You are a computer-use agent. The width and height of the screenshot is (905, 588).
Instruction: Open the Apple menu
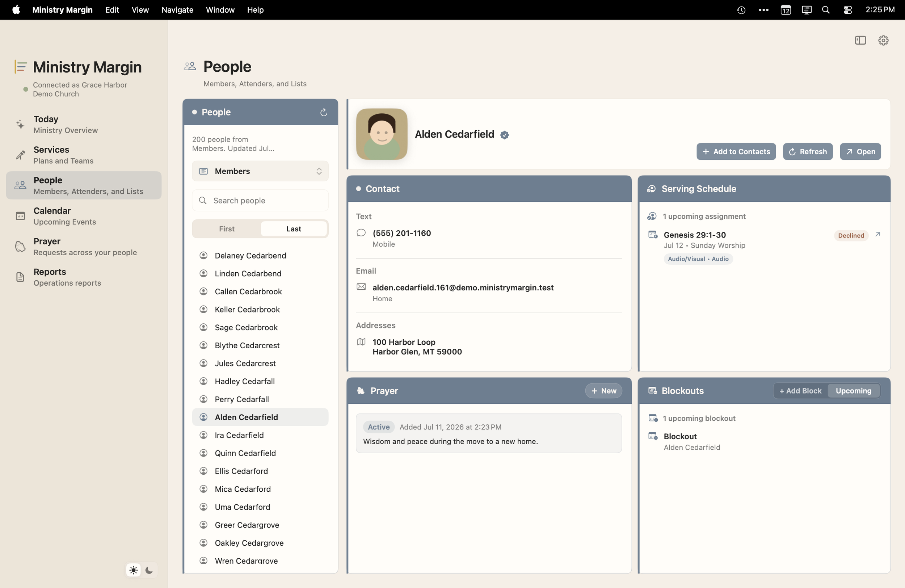[x=16, y=10]
